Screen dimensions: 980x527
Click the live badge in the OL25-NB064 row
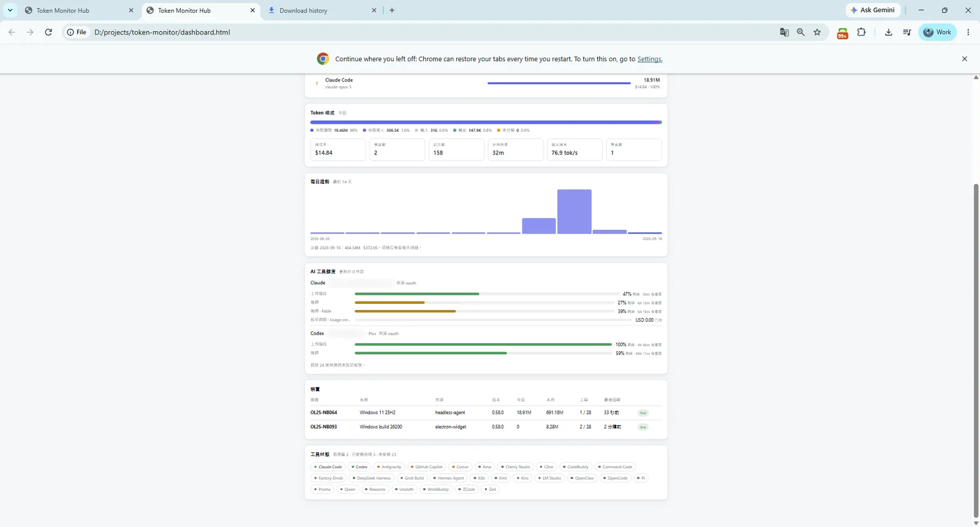[x=643, y=413]
